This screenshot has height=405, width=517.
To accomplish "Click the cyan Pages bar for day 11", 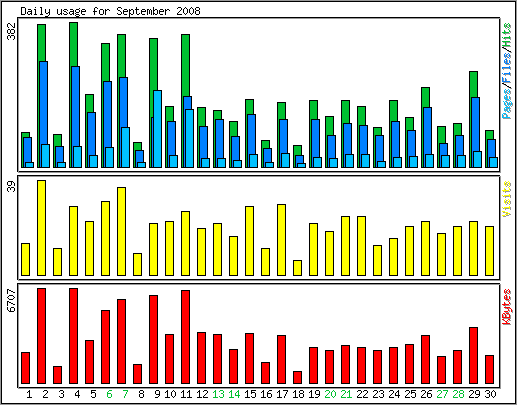I will point(190,138).
